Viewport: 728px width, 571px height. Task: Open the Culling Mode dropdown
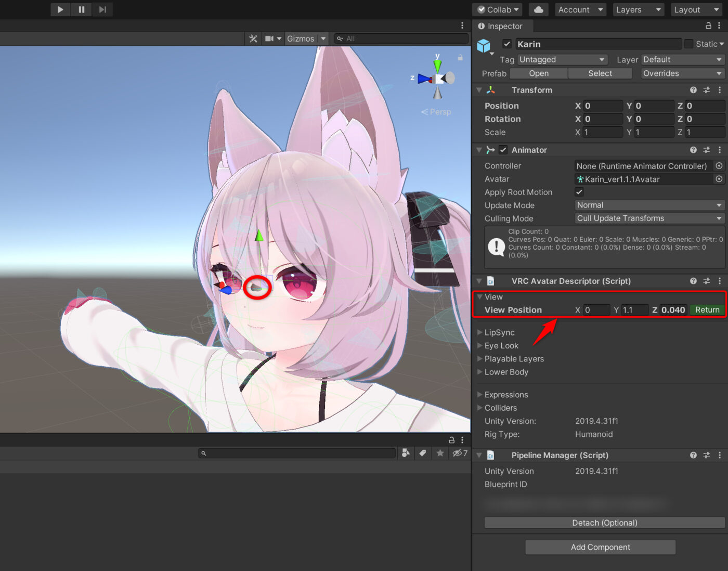pos(649,218)
